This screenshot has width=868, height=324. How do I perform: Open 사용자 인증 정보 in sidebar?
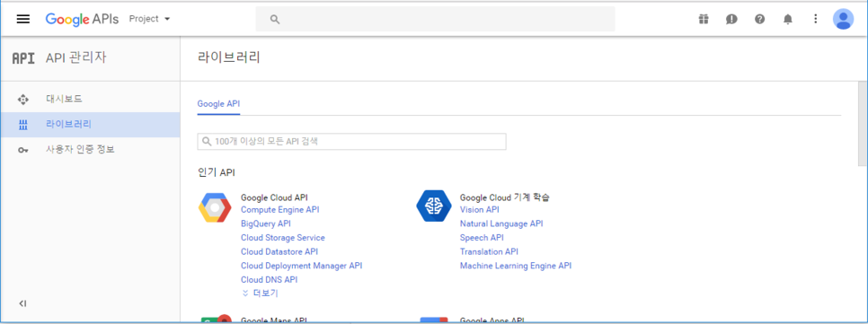[x=90, y=149]
